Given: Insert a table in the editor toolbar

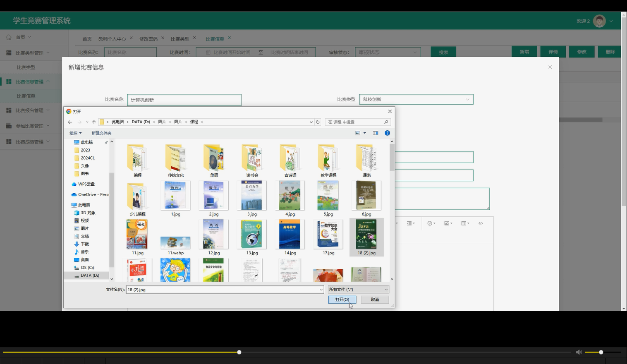Looking at the screenshot, I should coord(465,223).
